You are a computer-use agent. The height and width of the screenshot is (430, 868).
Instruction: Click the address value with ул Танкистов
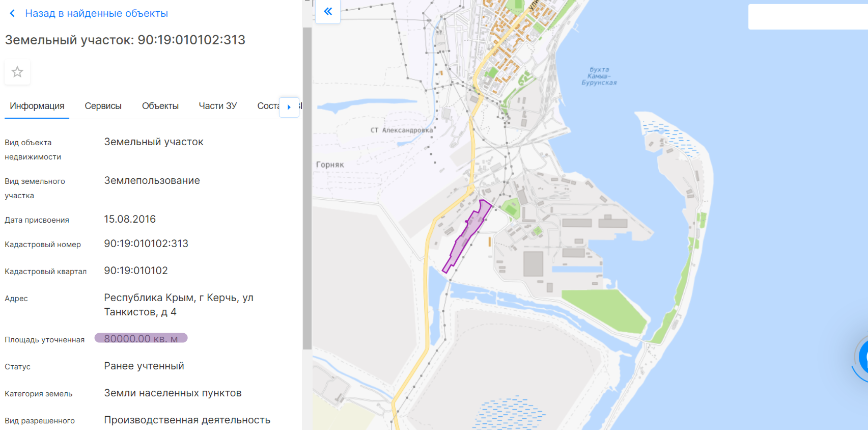click(178, 305)
